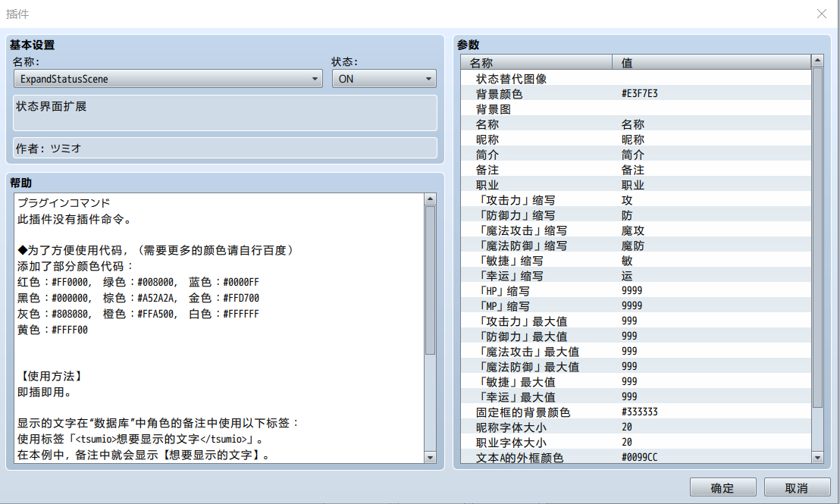Select the 昵称 parameter name
The height and width of the screenshot is (504, 840).
(x=487, y=139)
